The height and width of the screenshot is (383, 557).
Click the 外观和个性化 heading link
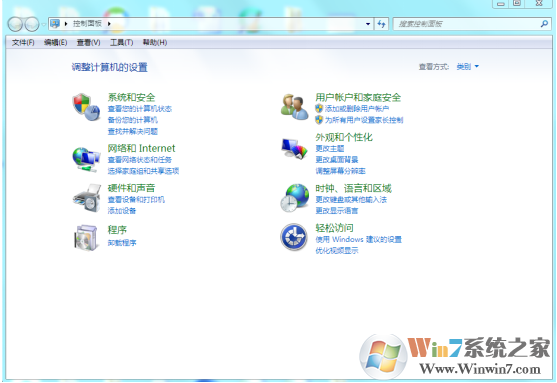point(344,137)
